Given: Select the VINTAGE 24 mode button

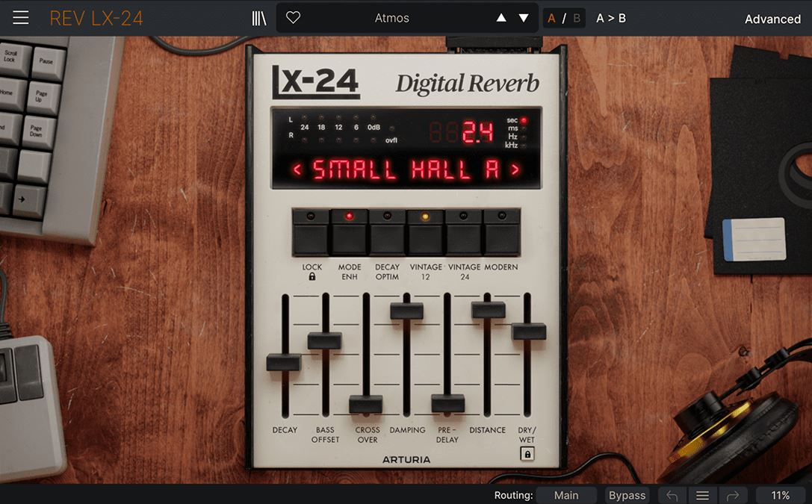Looking at the screenshot, I should 463,233.
